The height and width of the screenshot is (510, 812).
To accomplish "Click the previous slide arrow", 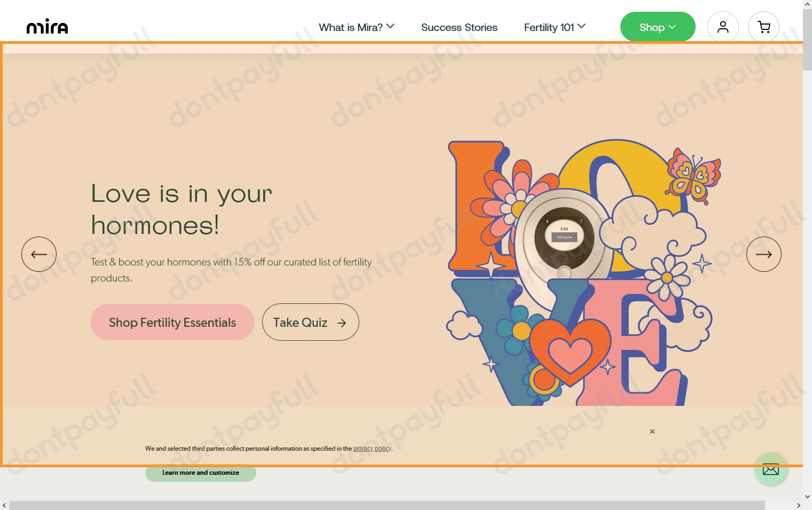I will tap(38, 254).
